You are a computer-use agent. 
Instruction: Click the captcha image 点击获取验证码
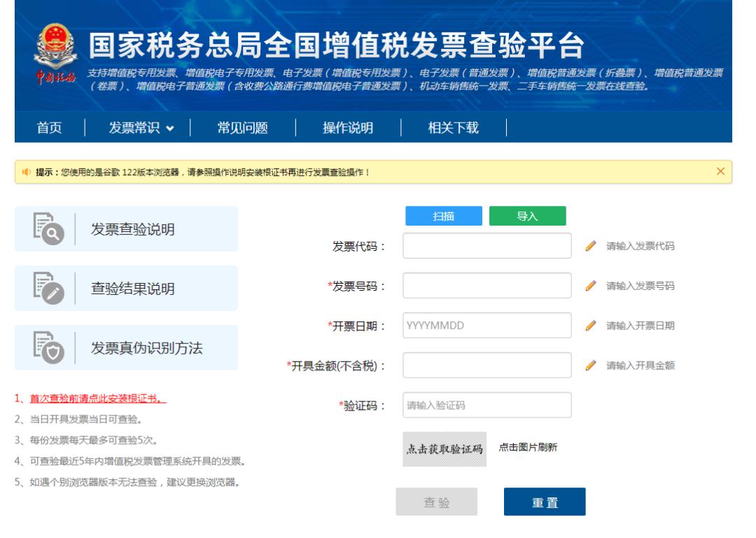445,448
